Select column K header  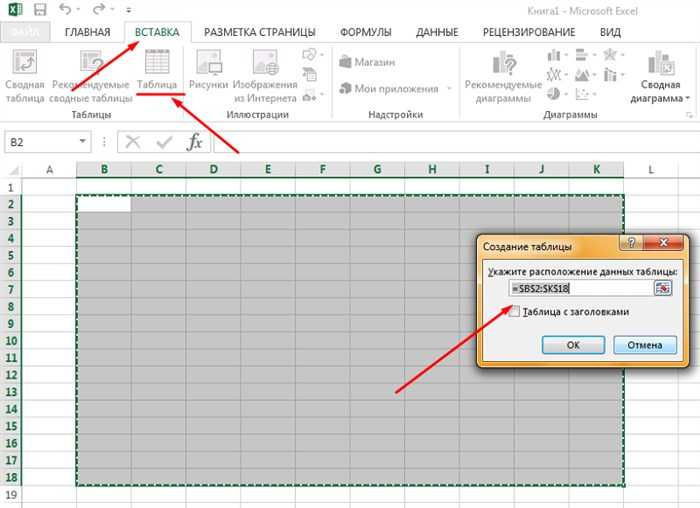596,170
